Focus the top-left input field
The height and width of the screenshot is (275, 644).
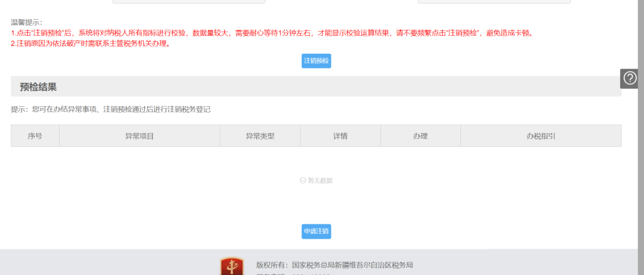pyautogui.click(x=188, y=2)
